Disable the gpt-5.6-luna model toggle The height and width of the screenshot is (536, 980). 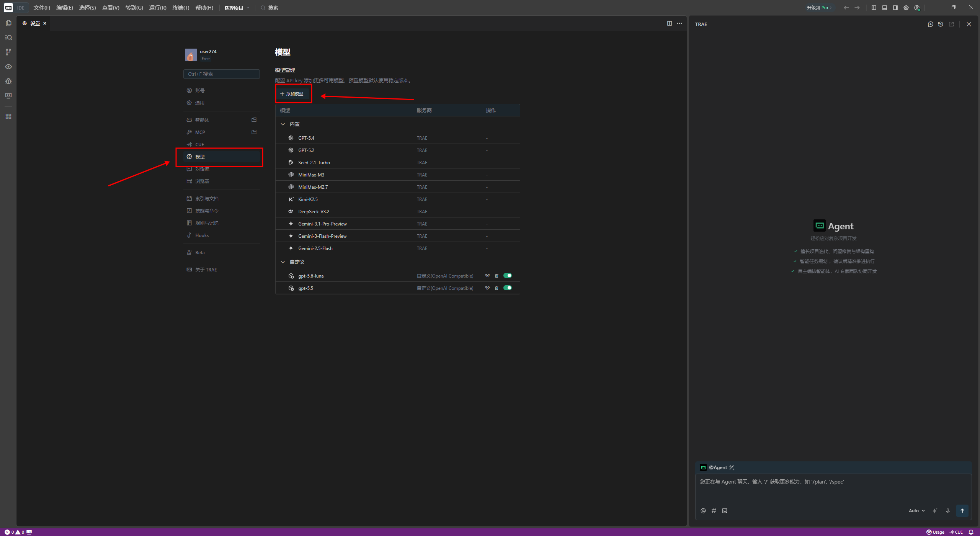pyautogui.click(x=508, y=276)
